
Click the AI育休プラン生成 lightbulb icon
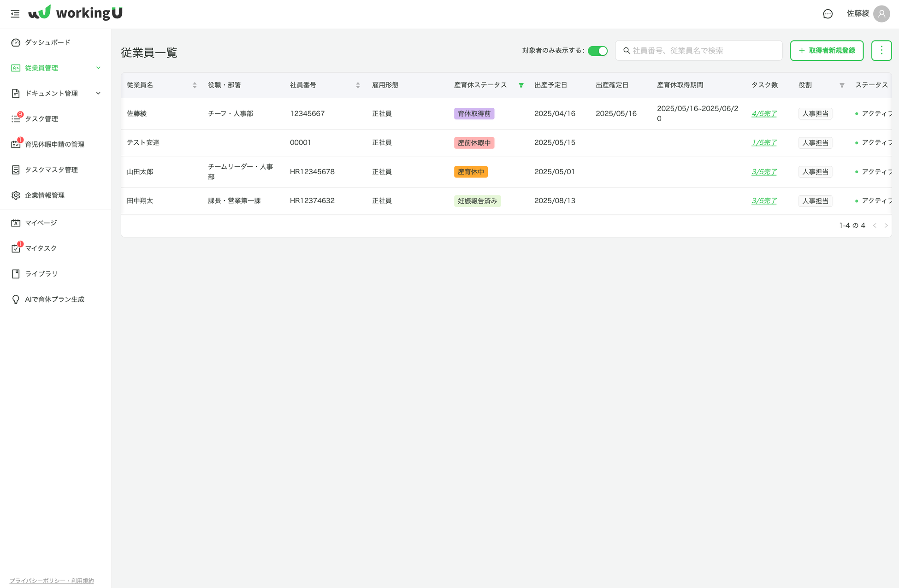[x=16, y=300]
